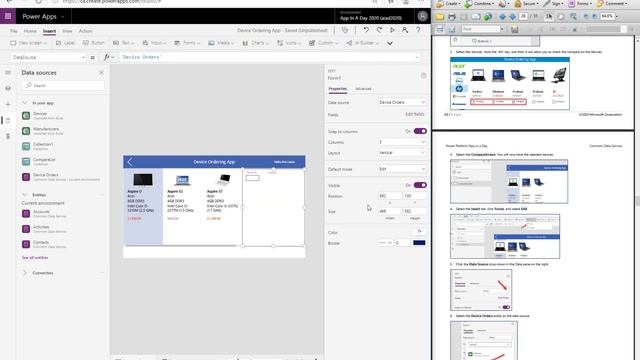Run the App checker stethoscope icon
Image resolution: width=640 pixels, height=360 pixels.
coord(345,30)
